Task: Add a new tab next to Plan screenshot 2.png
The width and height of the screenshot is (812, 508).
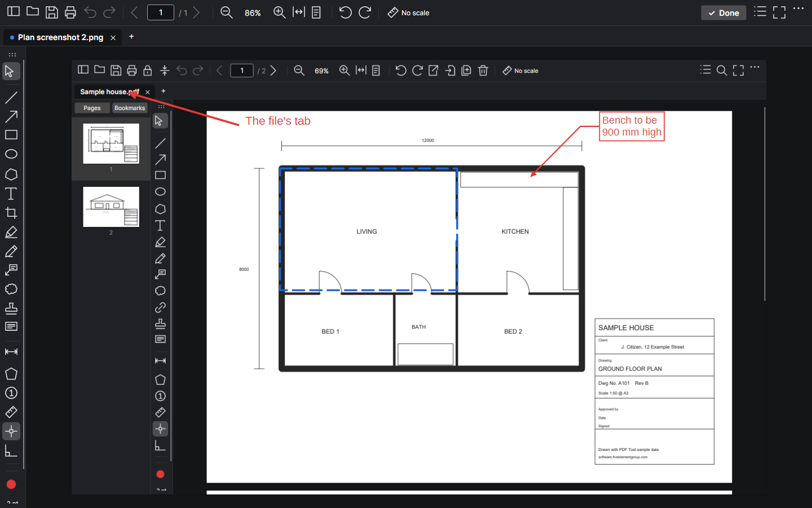Action: click(131, 37)
